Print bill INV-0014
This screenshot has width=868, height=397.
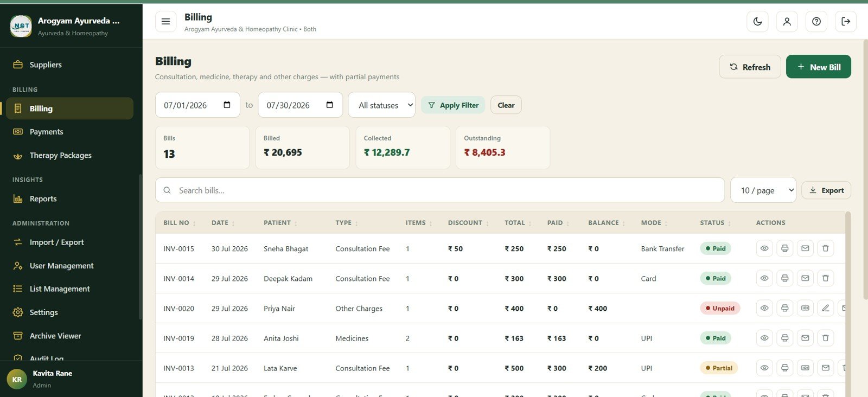coord(784,278)
